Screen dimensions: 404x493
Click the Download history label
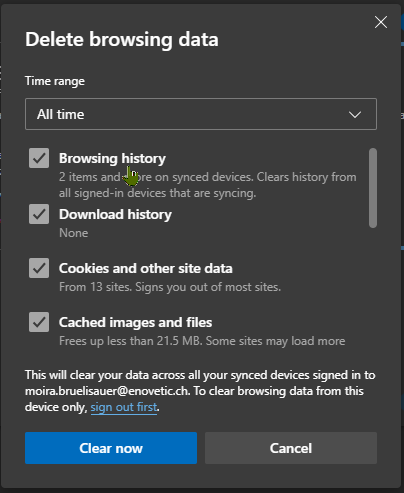point(115,214)
